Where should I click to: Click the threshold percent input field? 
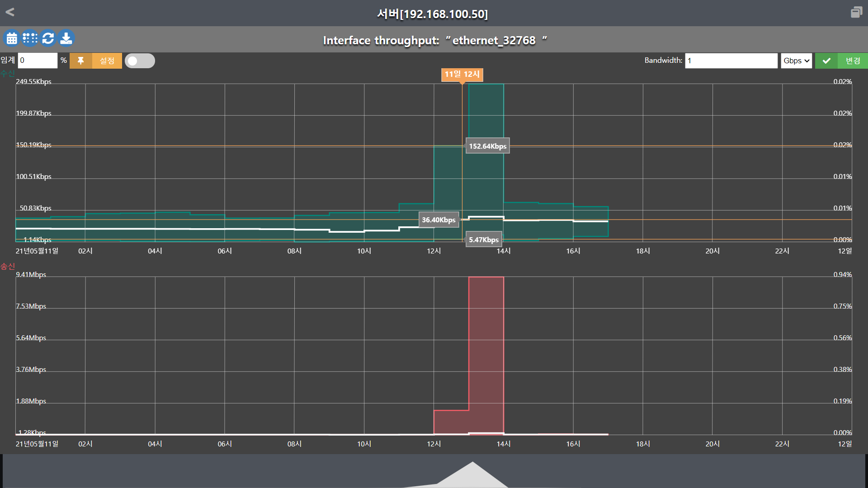click(x=38, y=61)
